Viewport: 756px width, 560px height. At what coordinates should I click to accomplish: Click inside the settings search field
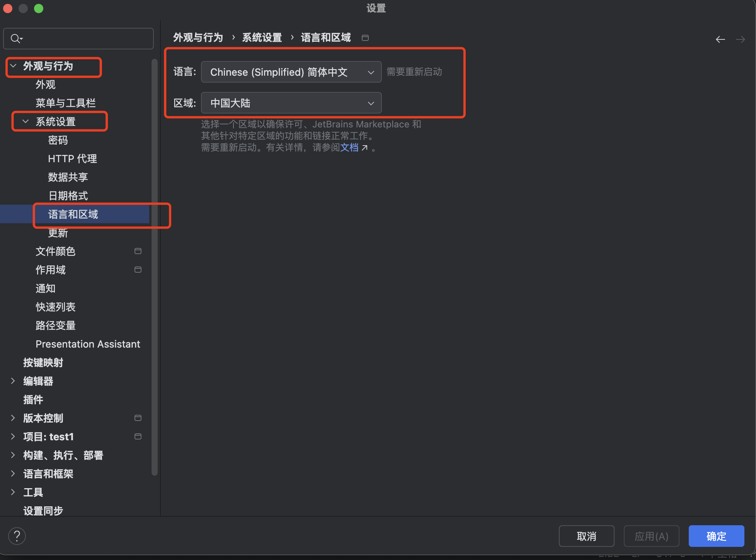pos(85,39)
